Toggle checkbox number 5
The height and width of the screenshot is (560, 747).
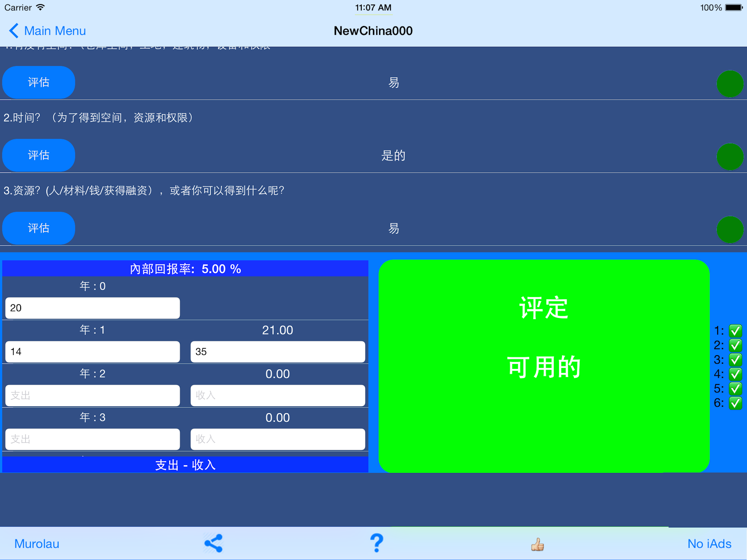coord(735,389)
